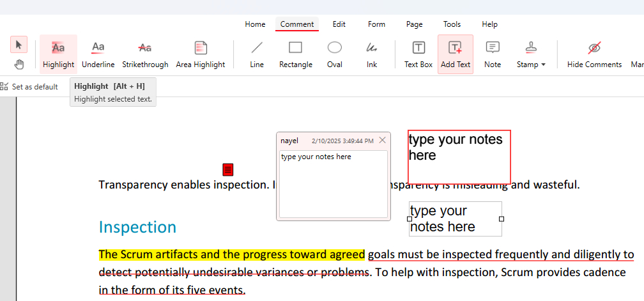The height and width of the screenshot is (301, 644).
Task: Insert a Text Box annotation
Action: coord(418,54)
